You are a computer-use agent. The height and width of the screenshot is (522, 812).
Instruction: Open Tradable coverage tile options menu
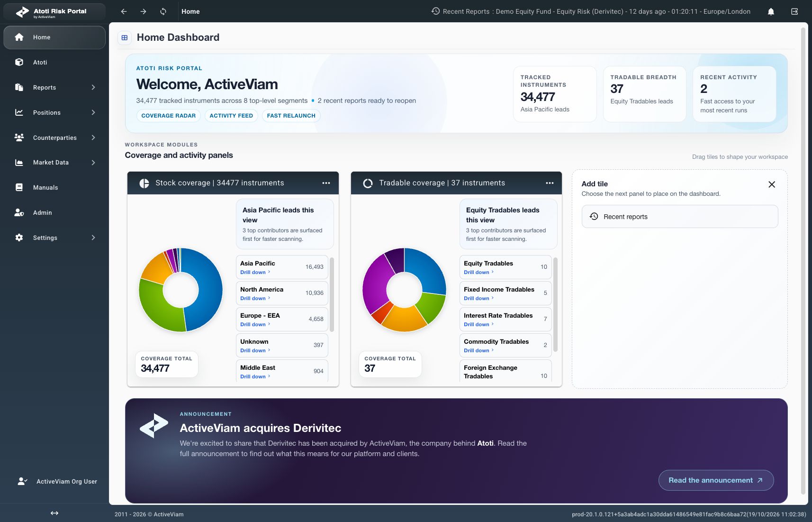[x=550, y=183]
